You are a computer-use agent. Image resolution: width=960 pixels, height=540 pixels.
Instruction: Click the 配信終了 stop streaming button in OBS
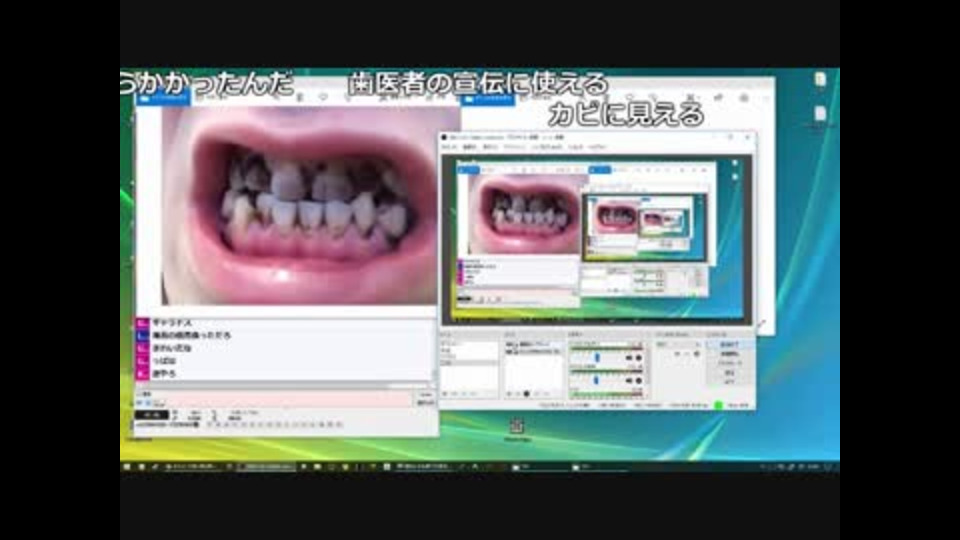(729, 345)
